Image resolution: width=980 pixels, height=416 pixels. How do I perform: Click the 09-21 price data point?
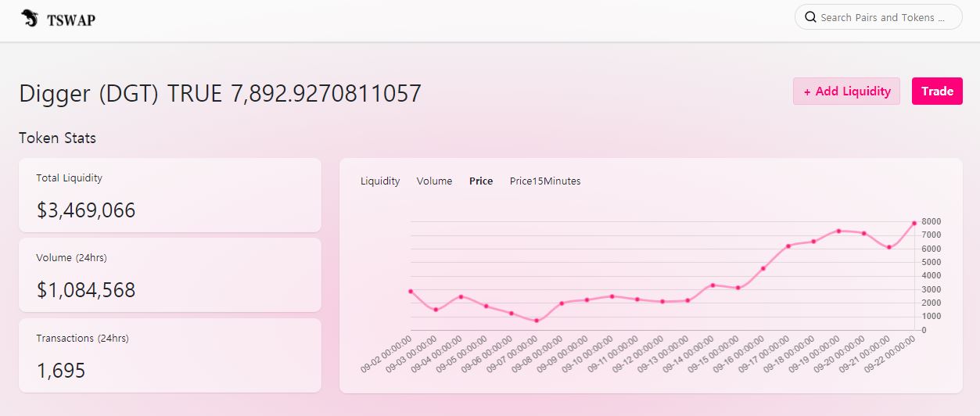point(888,247)
